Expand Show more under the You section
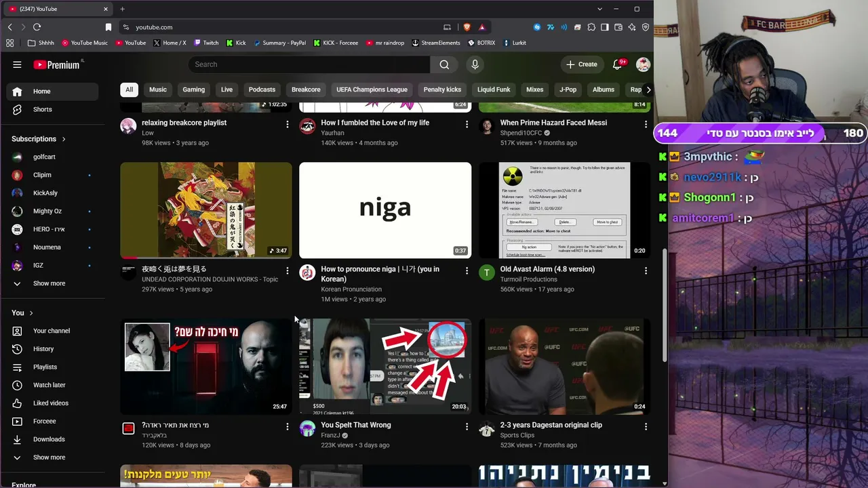Screen dimensions: 868x488 coord(53,457)
